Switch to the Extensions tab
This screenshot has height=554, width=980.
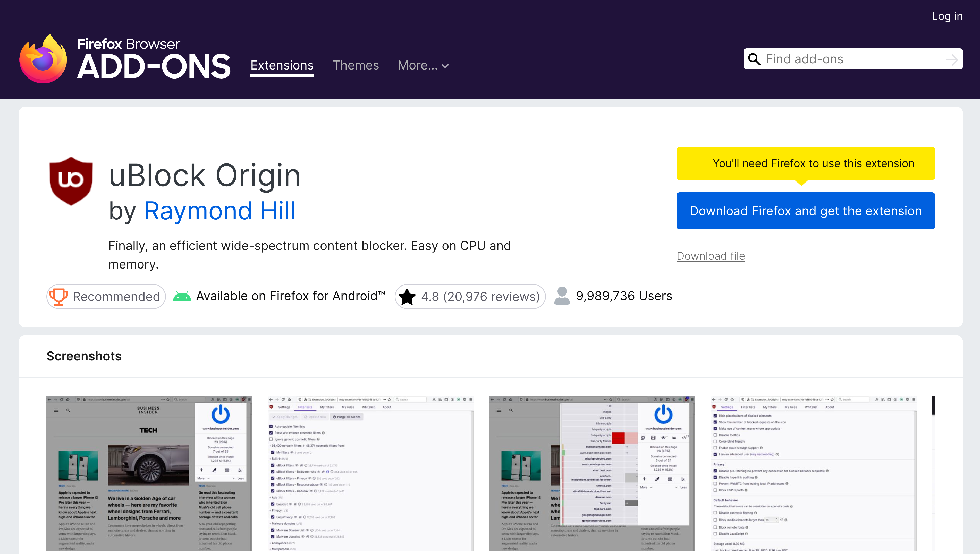pyautogui.click(x=282, y=65)
